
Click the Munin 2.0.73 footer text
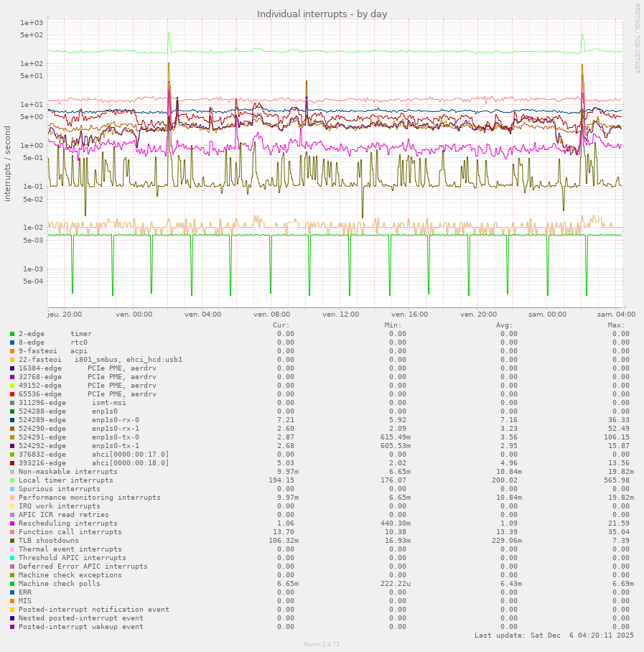tap(322, 645)
